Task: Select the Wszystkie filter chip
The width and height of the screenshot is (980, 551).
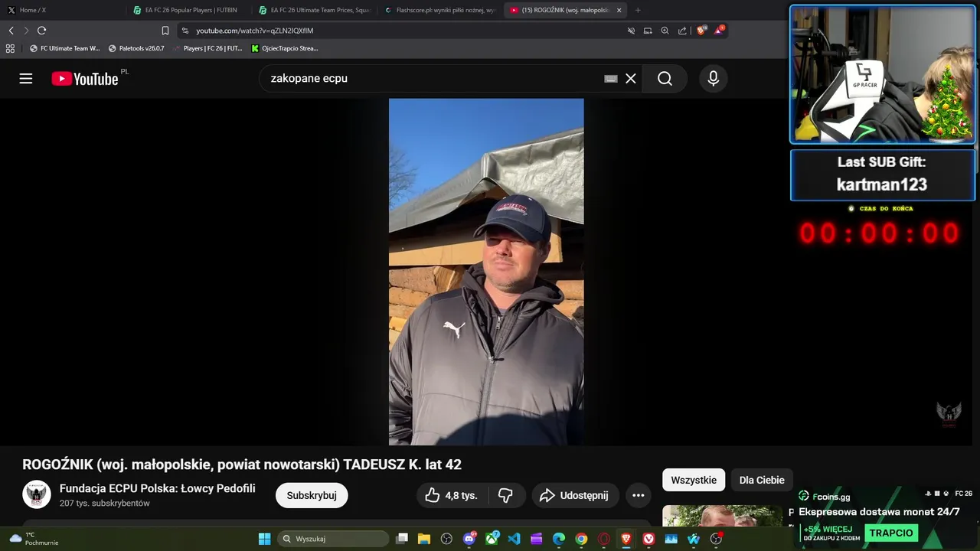Action: coord(694,480)
